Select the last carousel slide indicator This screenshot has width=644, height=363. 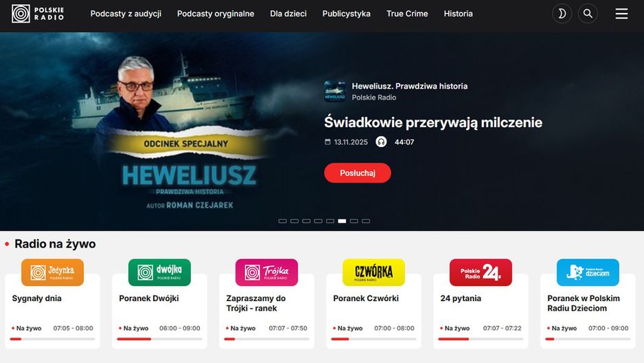[x=366, y=221]
